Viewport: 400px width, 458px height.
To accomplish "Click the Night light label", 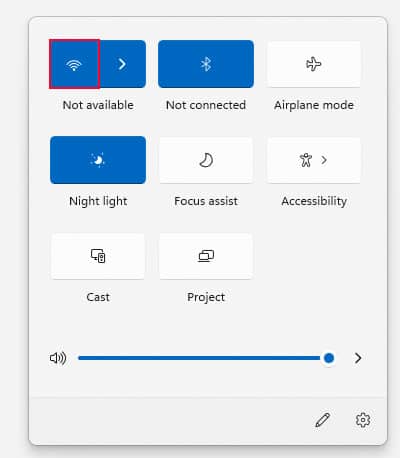I will [98, 201].
